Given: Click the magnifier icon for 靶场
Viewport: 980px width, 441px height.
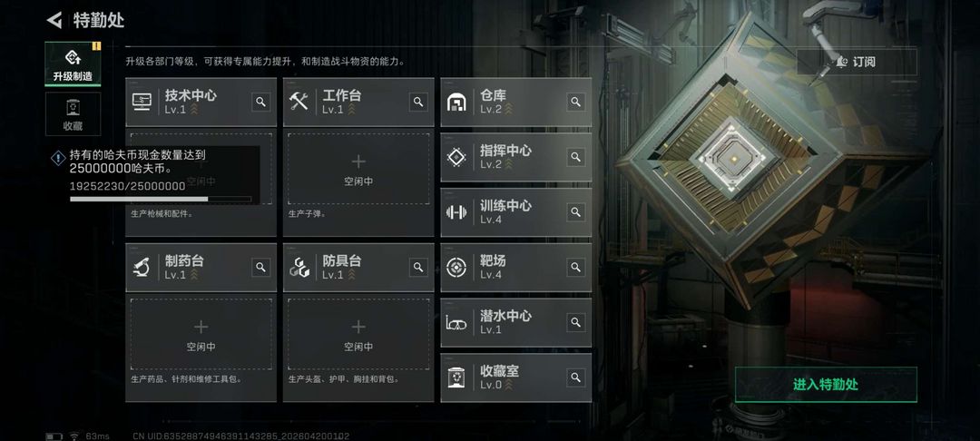Looking at the screenshot, I should tap(575, 268).
